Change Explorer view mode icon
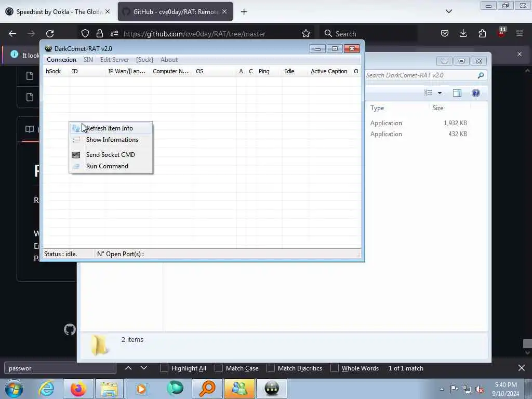532x399 pixels. tap(429, 93)
